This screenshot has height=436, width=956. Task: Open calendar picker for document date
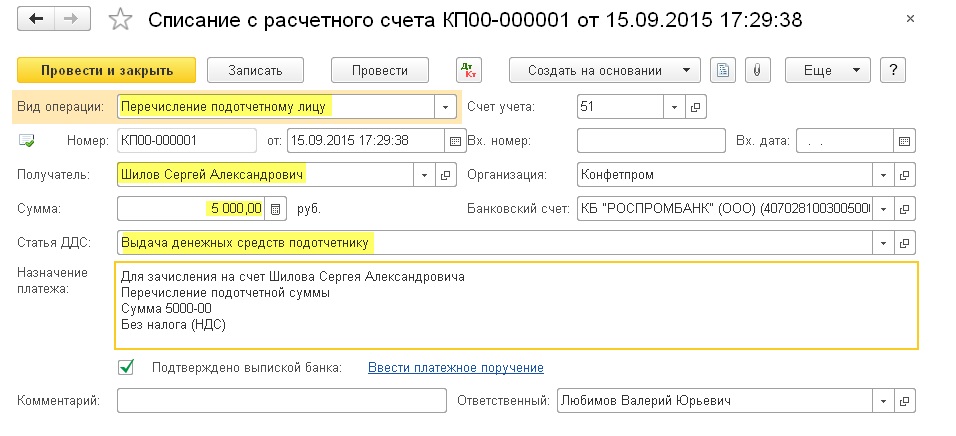click(x=455, y=141)
